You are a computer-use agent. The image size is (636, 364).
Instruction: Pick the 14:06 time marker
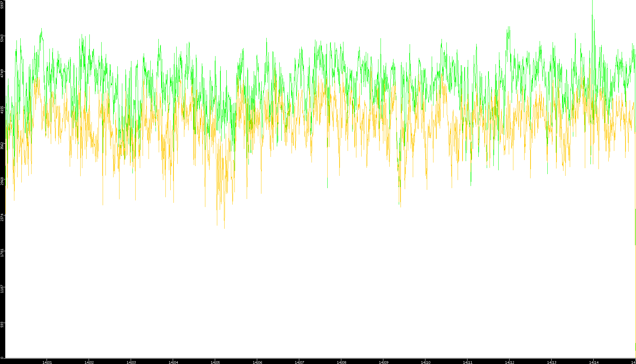click(257, 362)
